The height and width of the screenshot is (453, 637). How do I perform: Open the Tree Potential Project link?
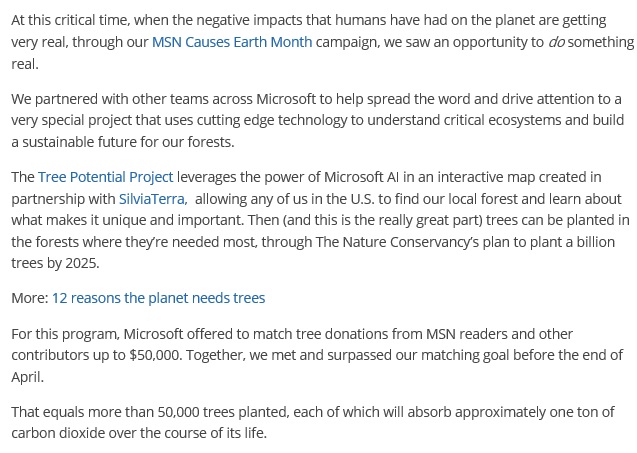pos(106,177)
